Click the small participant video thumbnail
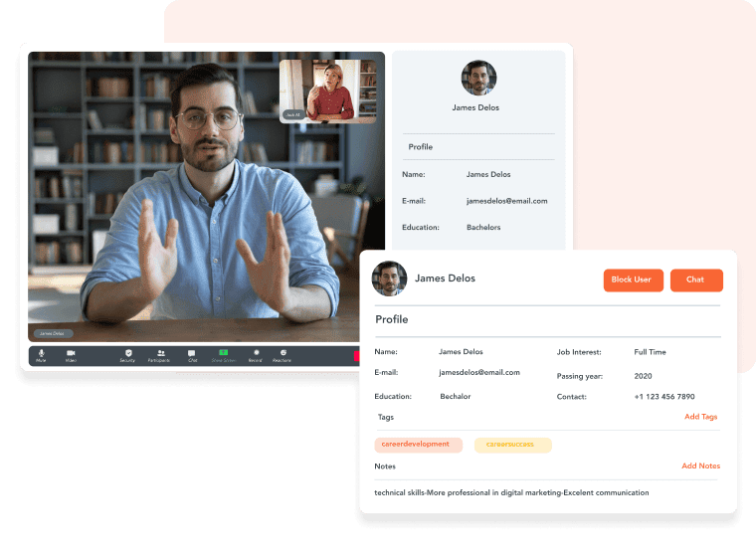Viewport: 756px width, 557px height. click(327, 92)
